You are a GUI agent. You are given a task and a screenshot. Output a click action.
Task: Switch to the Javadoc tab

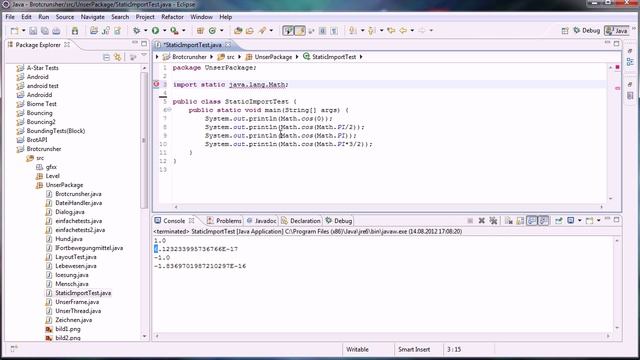pyautogui.click(x=261, y=221)
